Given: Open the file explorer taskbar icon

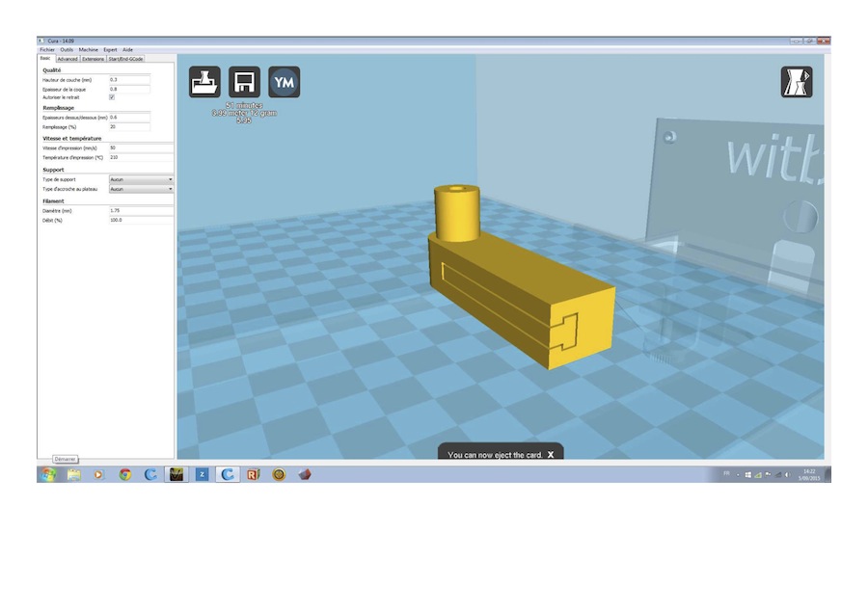Looking at the screenshot, I should coord(73,474).
